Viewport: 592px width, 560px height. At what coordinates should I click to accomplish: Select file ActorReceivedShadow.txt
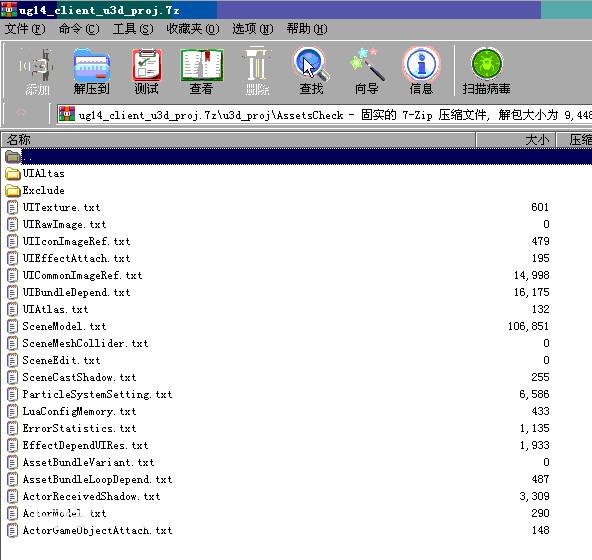[x=91, y=496]
